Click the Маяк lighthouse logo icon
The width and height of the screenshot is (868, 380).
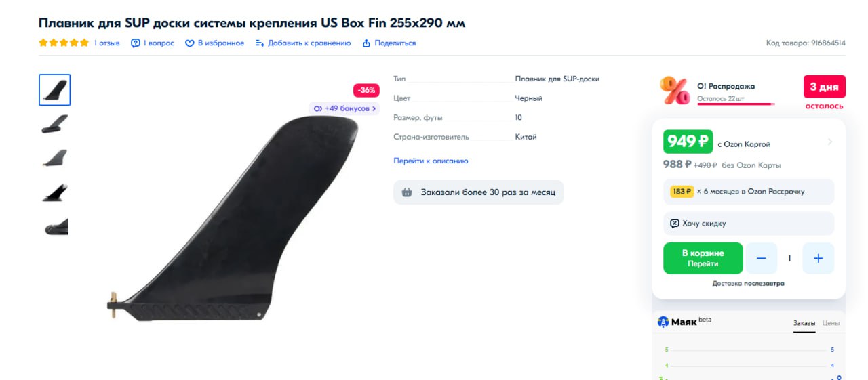click(663, 322)
